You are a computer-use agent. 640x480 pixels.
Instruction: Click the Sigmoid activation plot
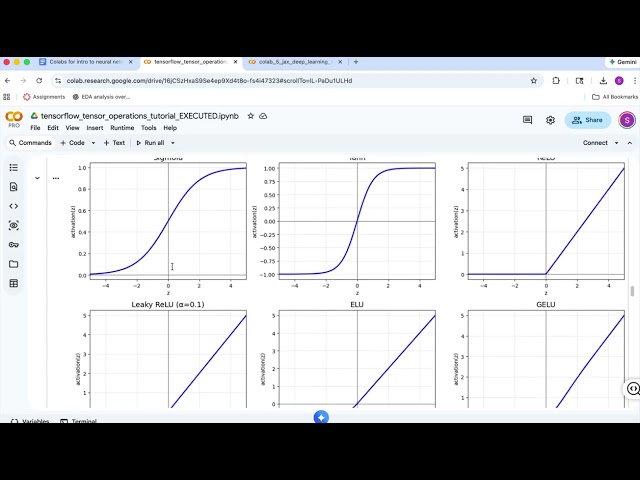coord(168,221)
